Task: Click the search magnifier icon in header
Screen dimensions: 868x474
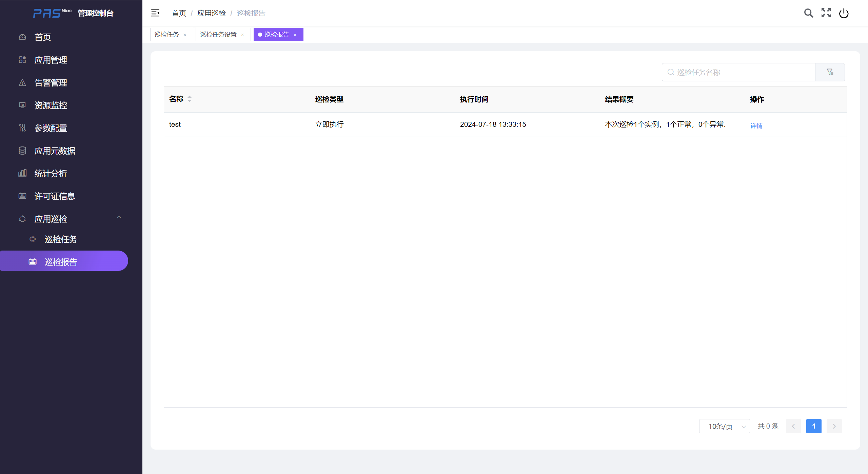Action: [x=808, y=13]
